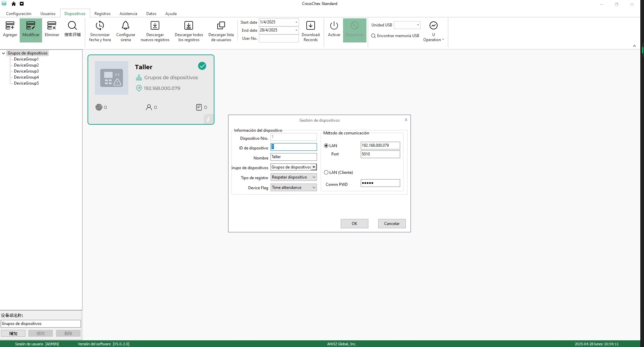The width and height of the screenshot is (644, 347).
Task: Open the Datos tab
Action: tap(151, 14)
